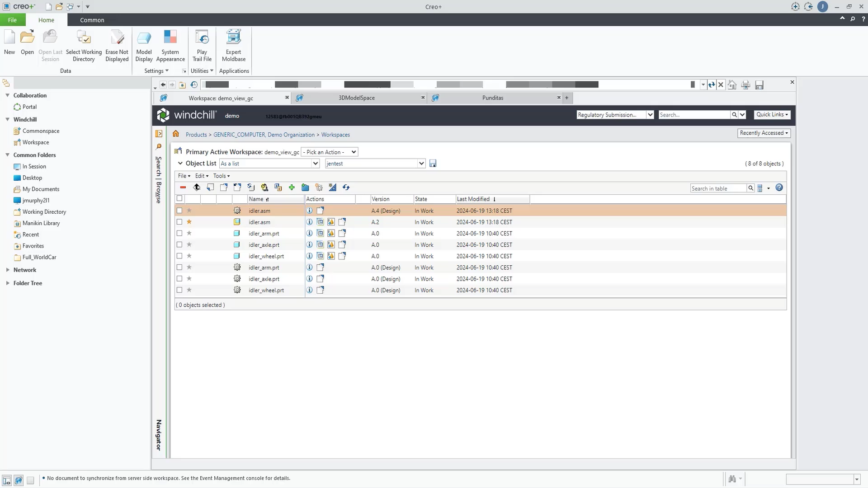
Task: Toggle the favorite star on idler.asm A.2 row
Action: (x=189, y=222)
